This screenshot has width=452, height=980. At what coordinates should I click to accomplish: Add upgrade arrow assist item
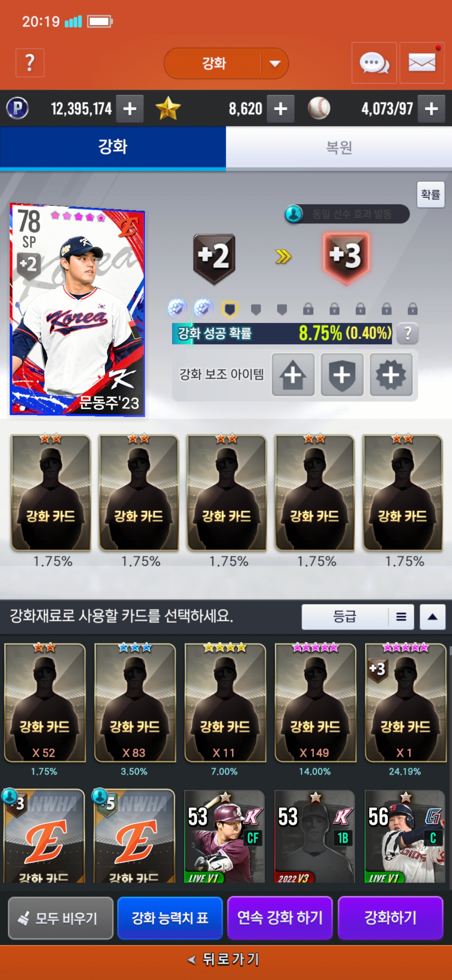(293, 374)
